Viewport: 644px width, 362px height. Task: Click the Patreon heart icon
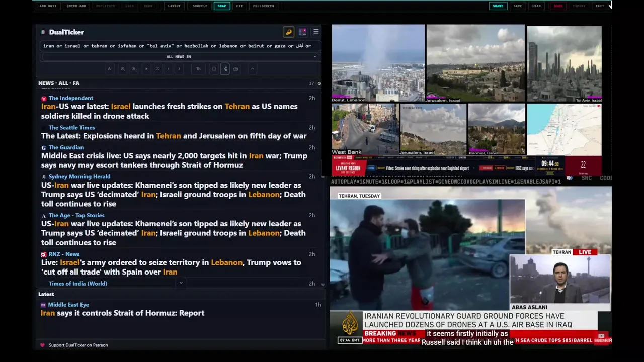click(42, 345)
